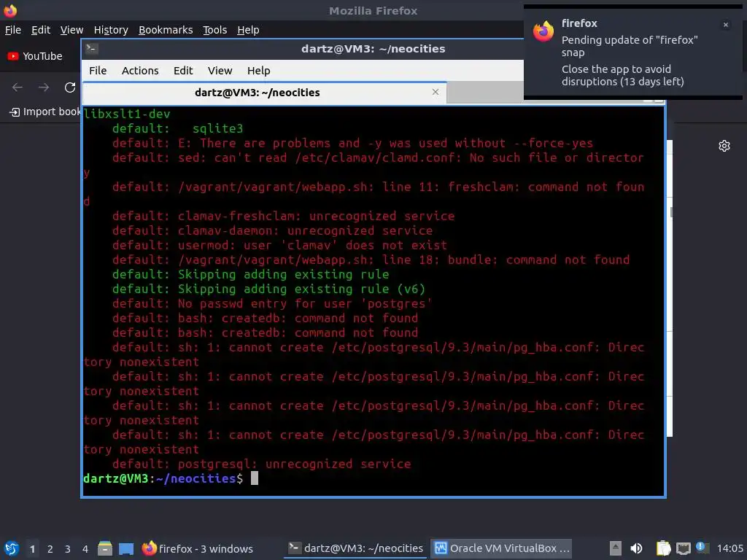
Task: Switch to workspace 2
Action: [x=50, y=549]
